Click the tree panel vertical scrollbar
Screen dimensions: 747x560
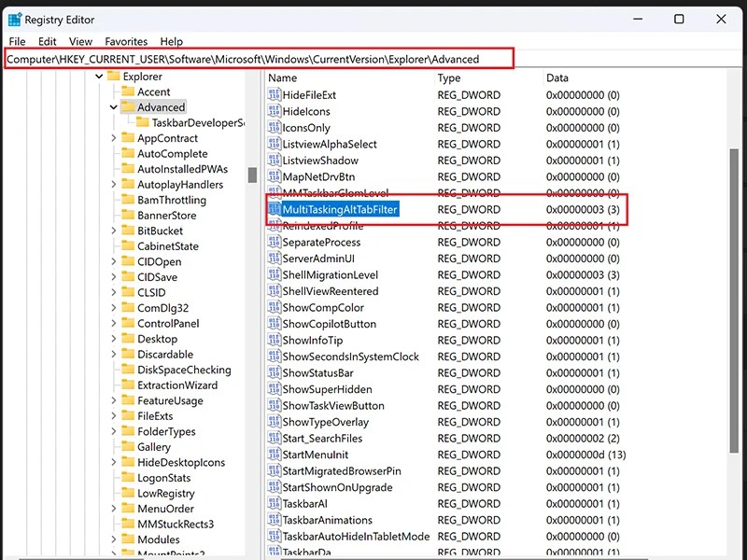coord(253,174)
